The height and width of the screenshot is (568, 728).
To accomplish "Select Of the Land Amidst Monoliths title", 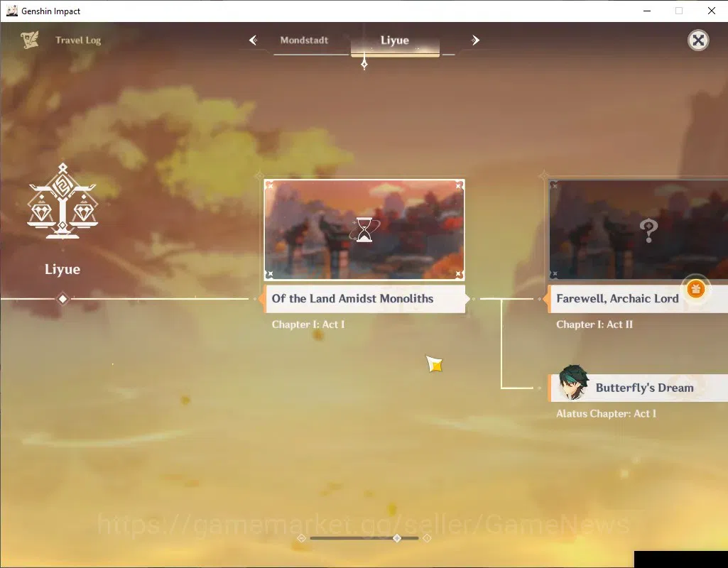I will 364,298.
